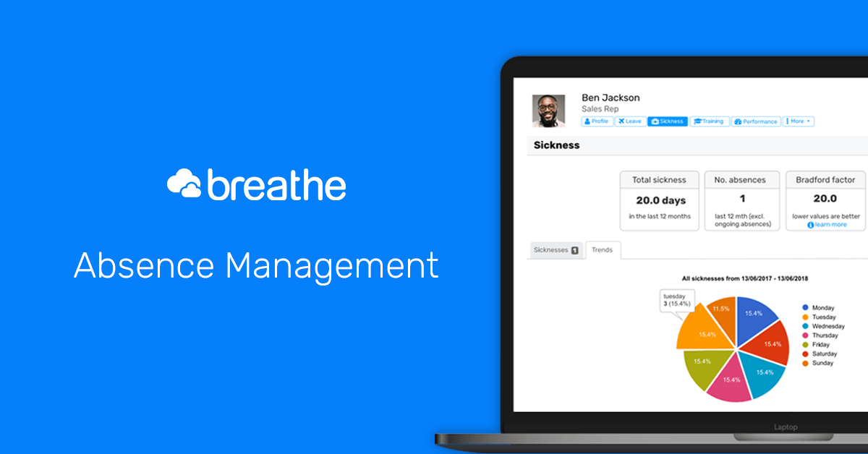
Task: Click the Tuesday legend entry
Action: (823, 317)
